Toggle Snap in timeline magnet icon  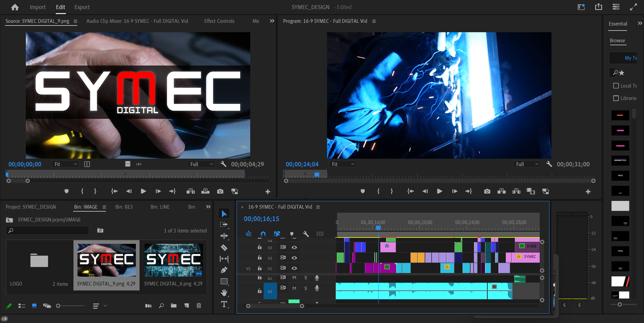coord(263,234)
